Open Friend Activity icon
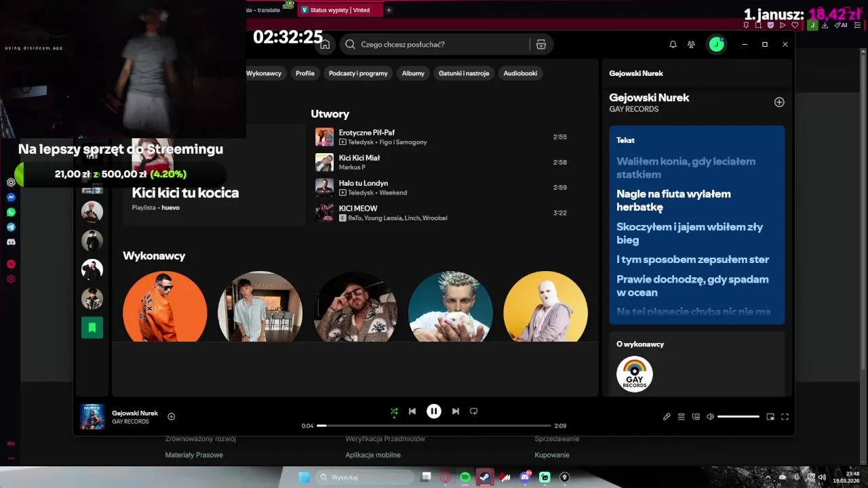 point(691,44)
